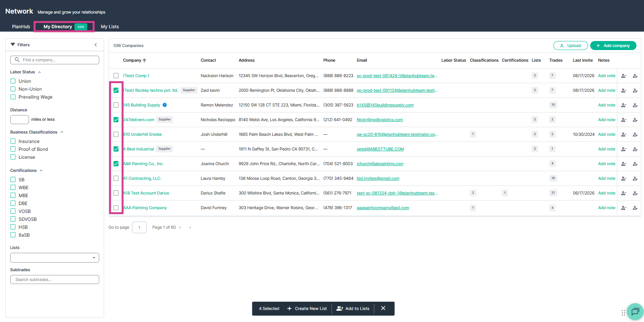Click the Upload button
This screenshot has height=322, width=644.
[x=570, y=46]
